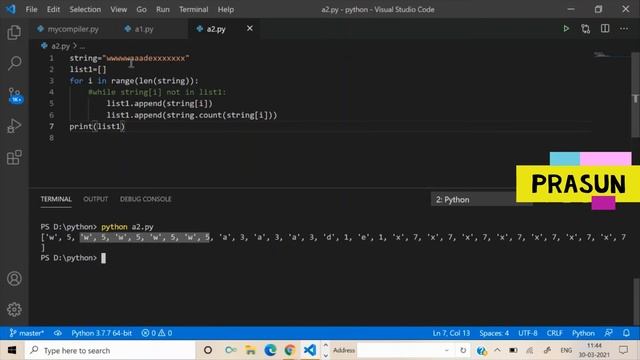Click the Windows search box
This screenshot has width=640, height=360.
click(110, 350)
